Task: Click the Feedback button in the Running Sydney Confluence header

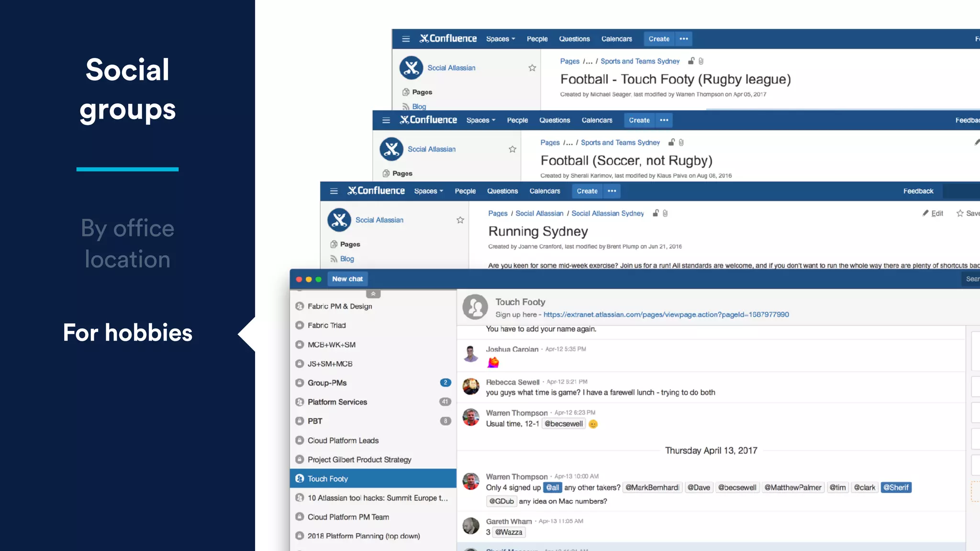Action: point(918,191)
